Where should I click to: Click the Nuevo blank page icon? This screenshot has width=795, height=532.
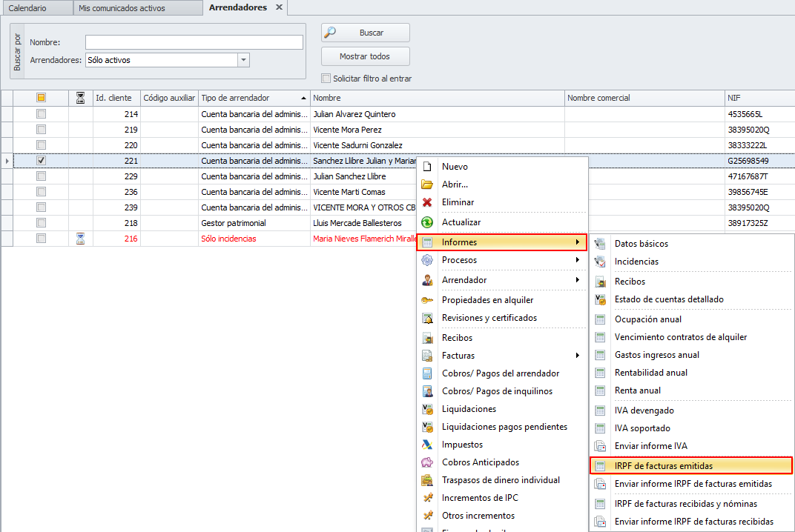(427, 167)
